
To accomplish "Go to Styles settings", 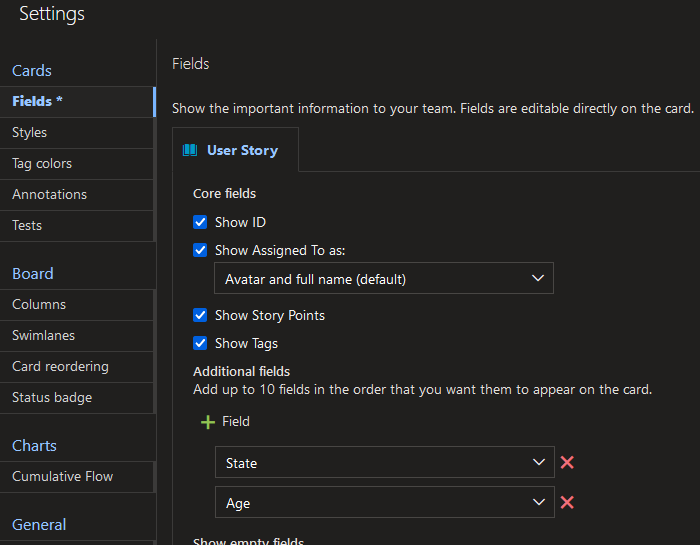I will (77, 133).
